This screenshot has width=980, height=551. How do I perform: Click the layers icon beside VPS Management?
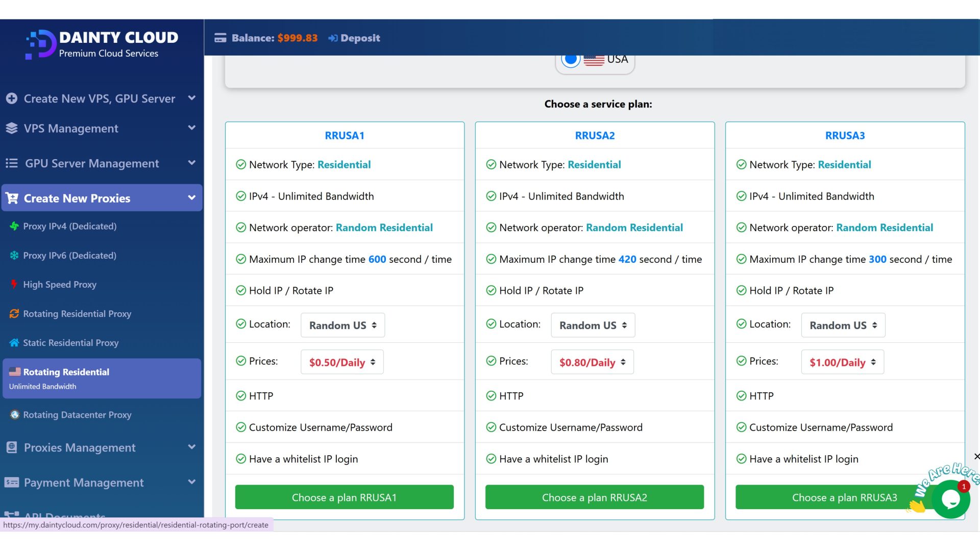[x=12, y=129]
